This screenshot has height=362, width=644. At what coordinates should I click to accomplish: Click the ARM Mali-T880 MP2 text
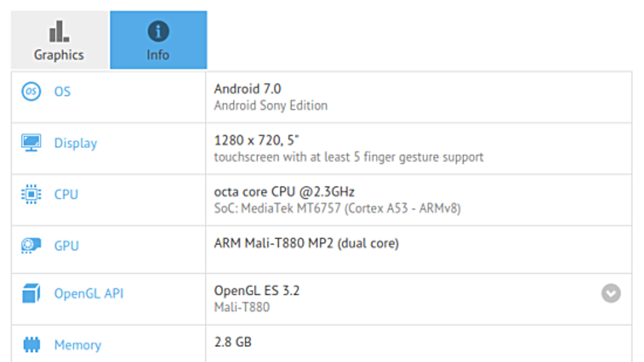click(x=306, y=243)
